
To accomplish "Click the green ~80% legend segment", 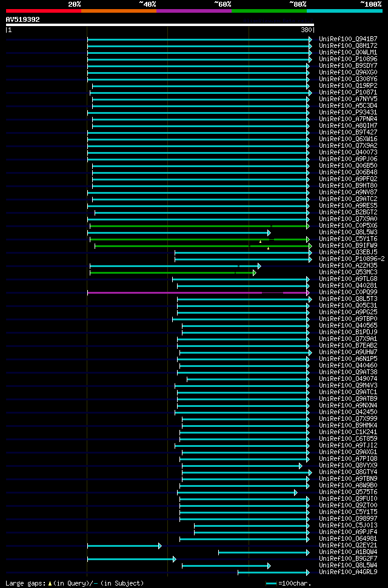I will [x=269, y=11].
